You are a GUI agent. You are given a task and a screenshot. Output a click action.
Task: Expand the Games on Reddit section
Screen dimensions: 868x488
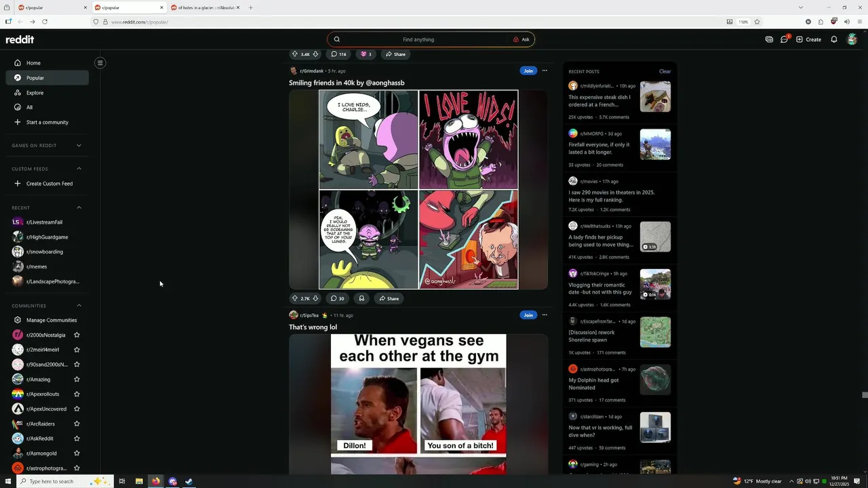tap(79, 145)
